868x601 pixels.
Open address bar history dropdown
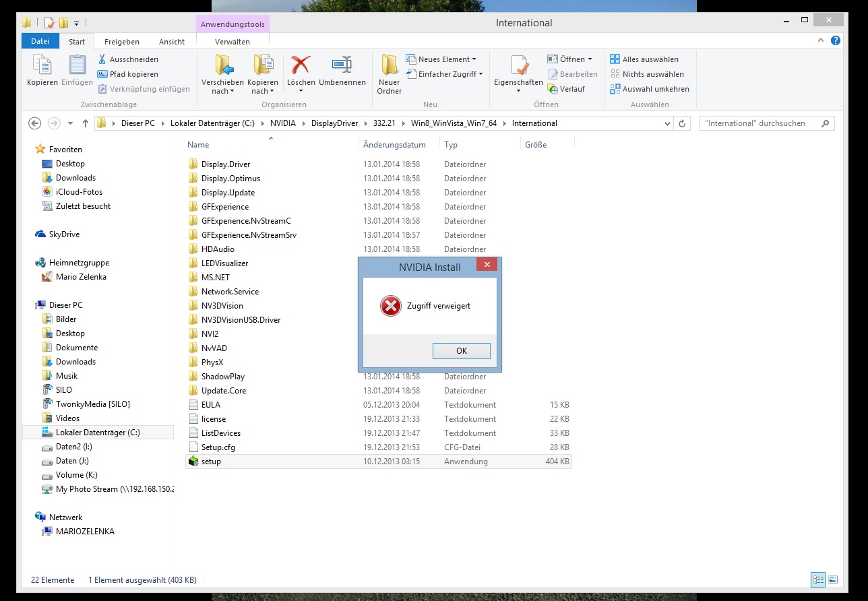point(667,123)
